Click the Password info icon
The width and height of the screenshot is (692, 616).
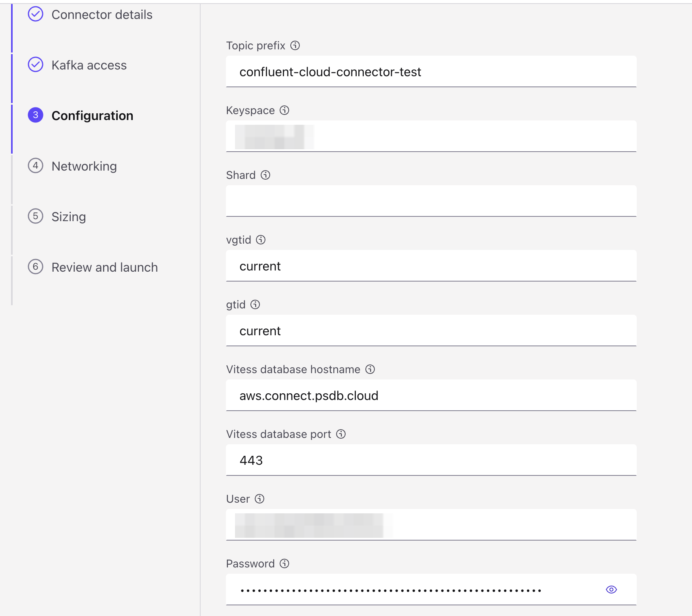click(x=284, y=563)
